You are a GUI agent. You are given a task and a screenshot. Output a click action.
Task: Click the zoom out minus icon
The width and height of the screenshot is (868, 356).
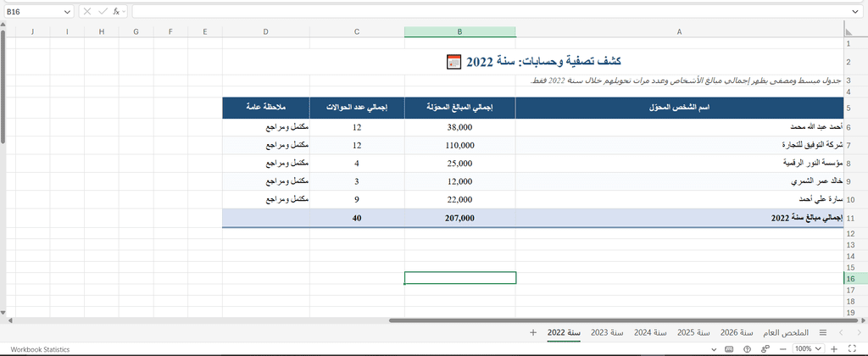[782, 349]
